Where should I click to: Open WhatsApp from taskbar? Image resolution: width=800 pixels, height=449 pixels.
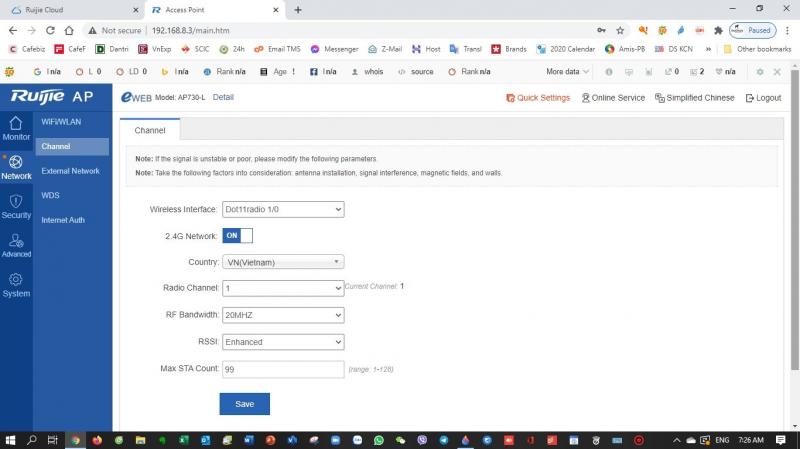point(379,440)
